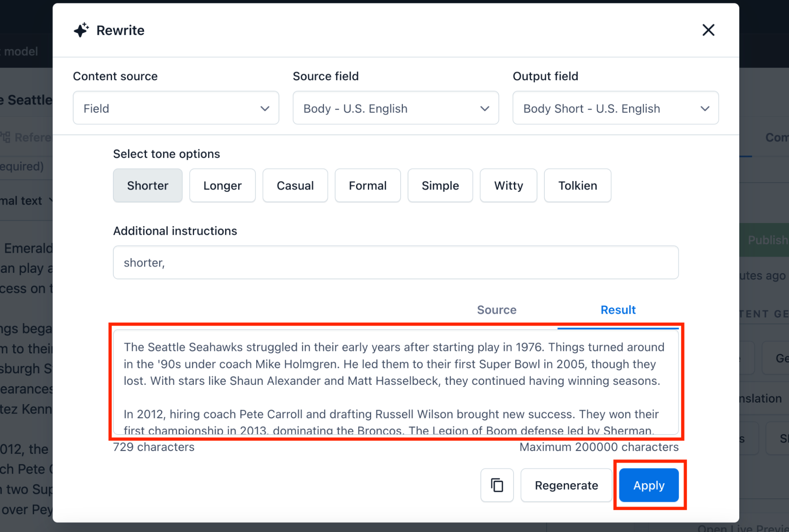This screenshot has width=789, height=532.
Task: Click the blue Apply button
Action: pyautogui.click(x=648, y=485)
